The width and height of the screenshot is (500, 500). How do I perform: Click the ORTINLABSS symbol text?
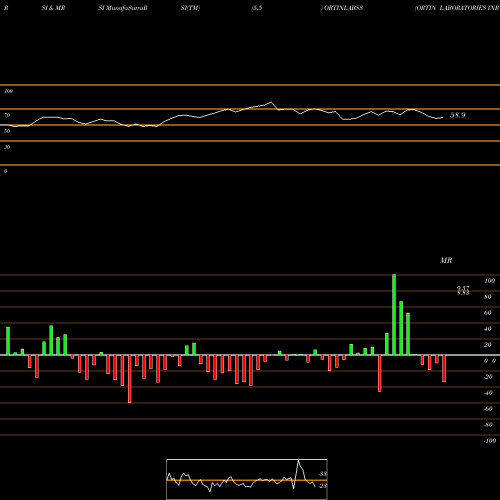(x=344, y=8)
